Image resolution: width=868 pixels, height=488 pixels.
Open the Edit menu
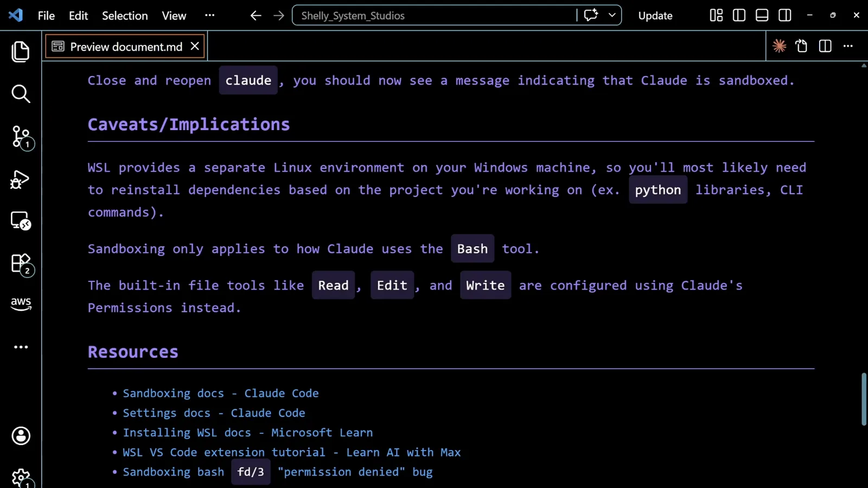tap(78, 16)
